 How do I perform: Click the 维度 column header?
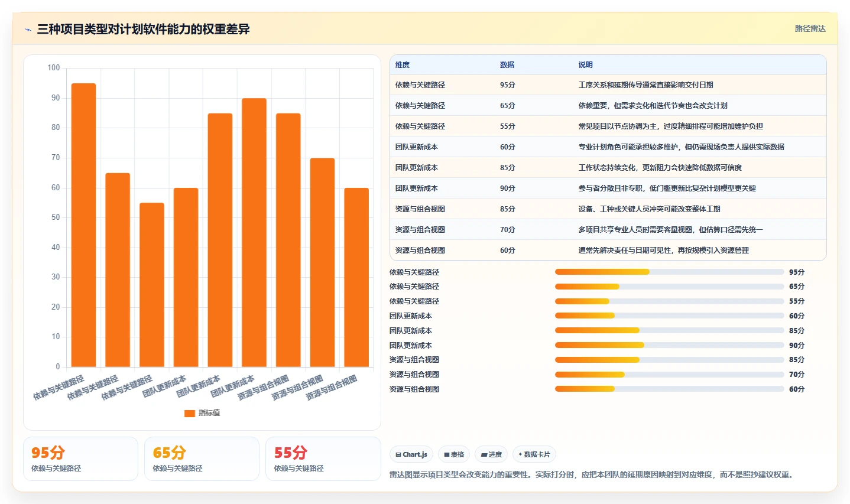[403, 65]
